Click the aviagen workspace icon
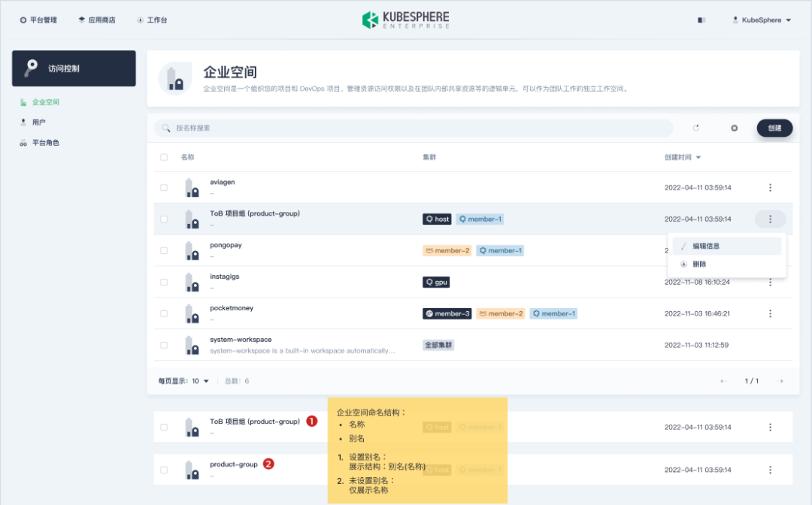Image resolution: width=812 pixels, height=505 pixels. pos(192,188)
